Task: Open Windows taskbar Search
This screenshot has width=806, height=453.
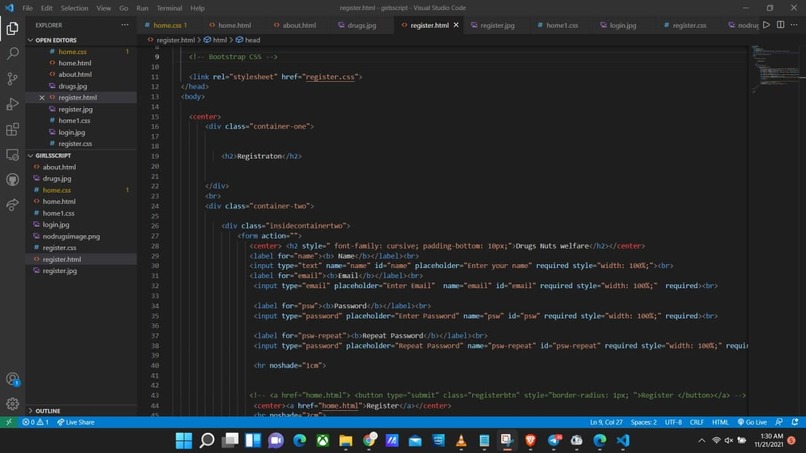Action: (207, 441)
